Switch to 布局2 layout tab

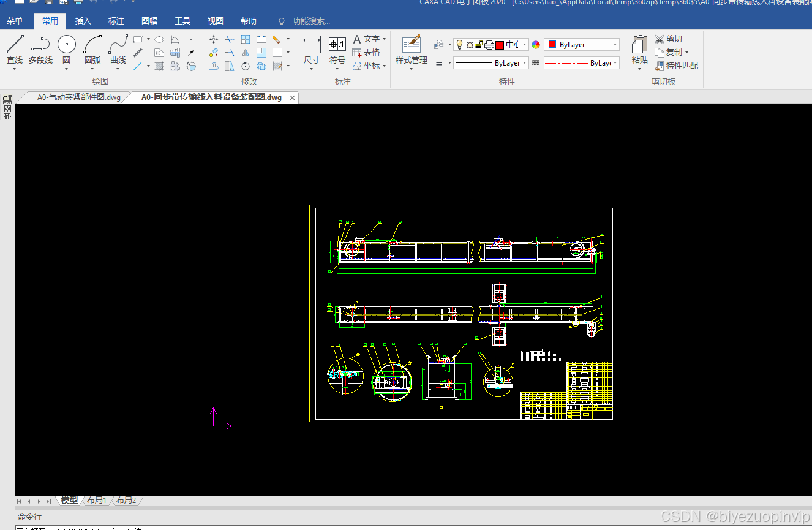[126, 501]
